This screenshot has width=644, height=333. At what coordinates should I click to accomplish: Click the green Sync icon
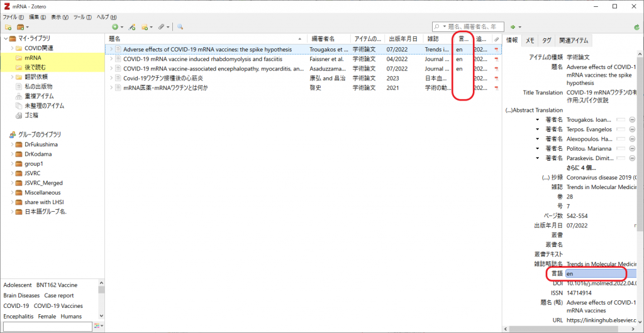636,27
